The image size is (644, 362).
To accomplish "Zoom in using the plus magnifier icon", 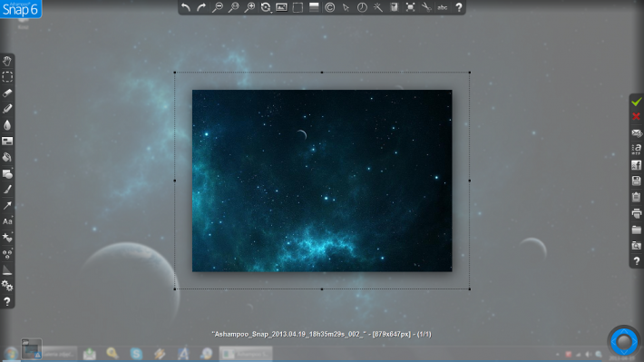I will point(249,7).
